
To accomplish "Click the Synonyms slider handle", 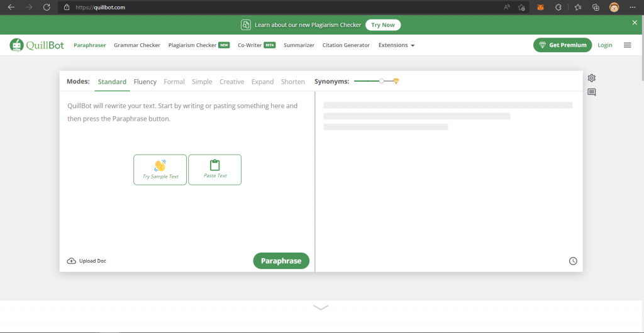I will (382, 81).
